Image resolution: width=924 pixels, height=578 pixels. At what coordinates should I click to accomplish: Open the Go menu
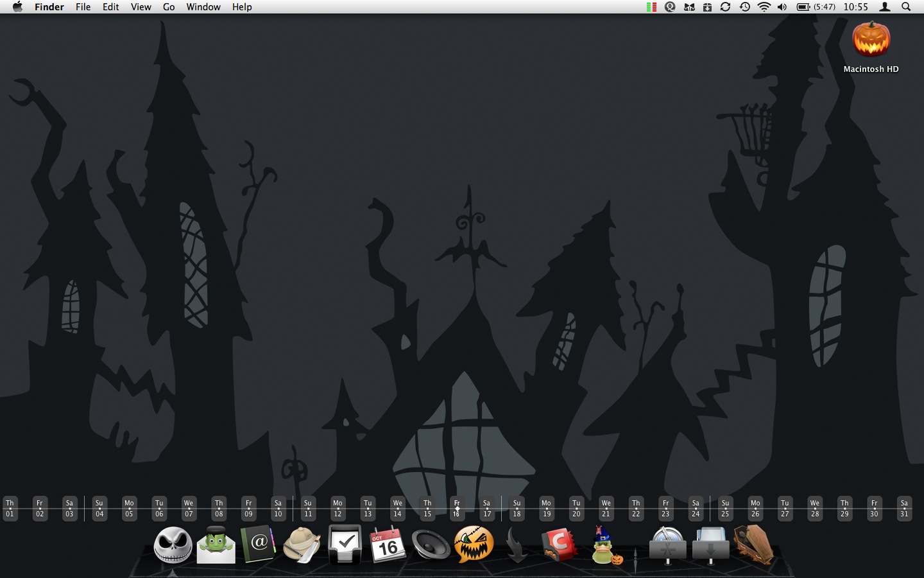pos(169,7)
